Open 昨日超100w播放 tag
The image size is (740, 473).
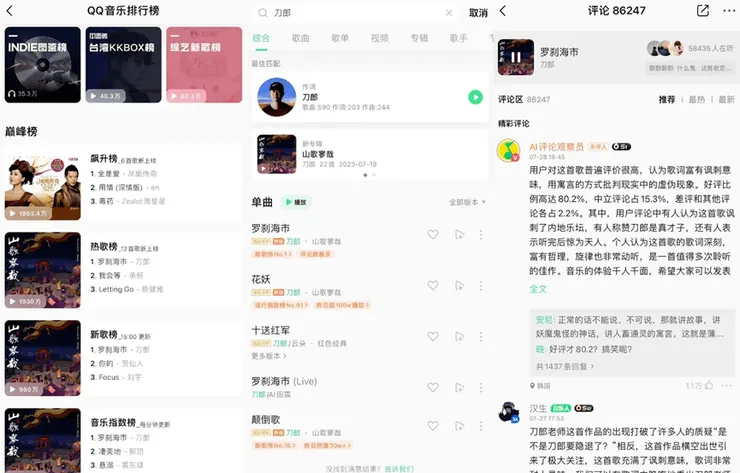pyautogui.click(x=342, y=305)
